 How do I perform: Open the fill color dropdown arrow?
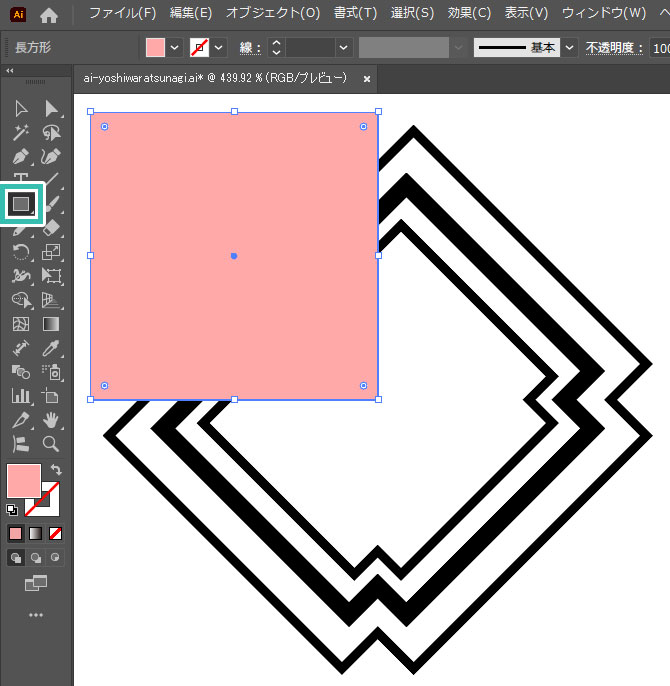click(176, 47)
